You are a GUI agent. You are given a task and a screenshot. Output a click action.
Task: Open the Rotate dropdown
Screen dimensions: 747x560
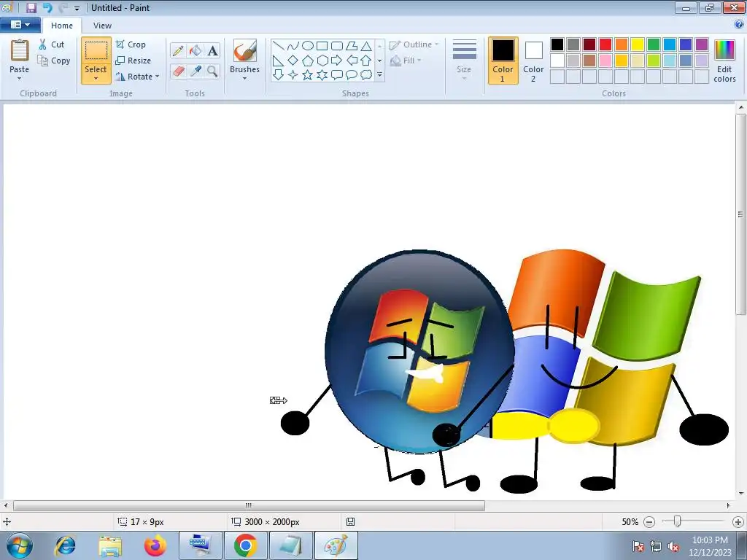click(136, 76)
